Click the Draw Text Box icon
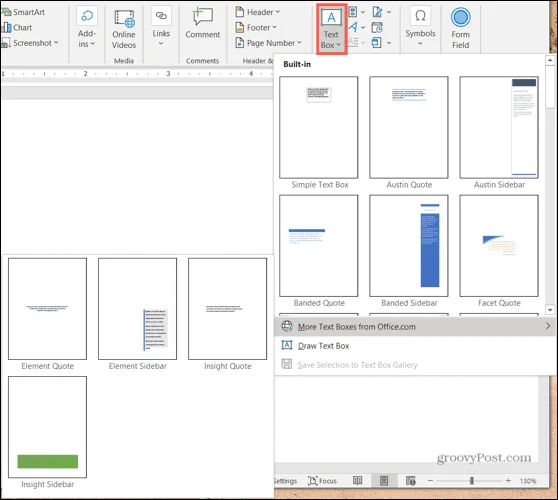Image resolution: width=558 pixels, height=500 pixels. (x=287, y=345)
